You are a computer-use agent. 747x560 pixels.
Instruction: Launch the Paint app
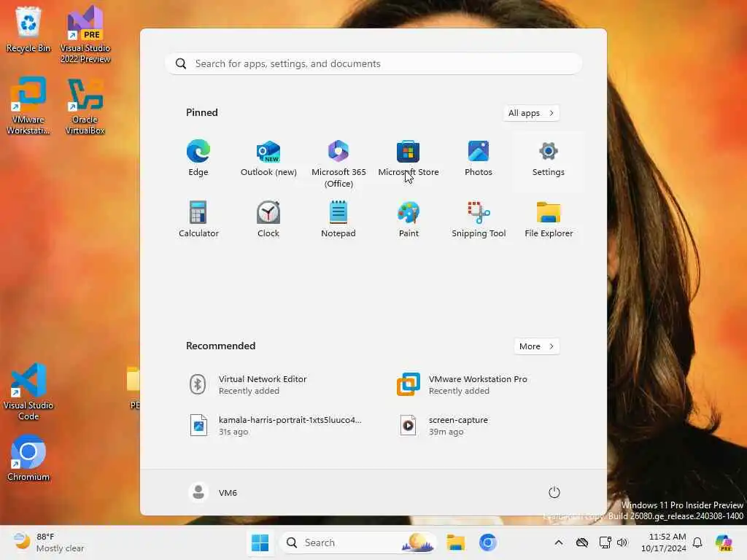pyautogui.click(x=409, y=219)
